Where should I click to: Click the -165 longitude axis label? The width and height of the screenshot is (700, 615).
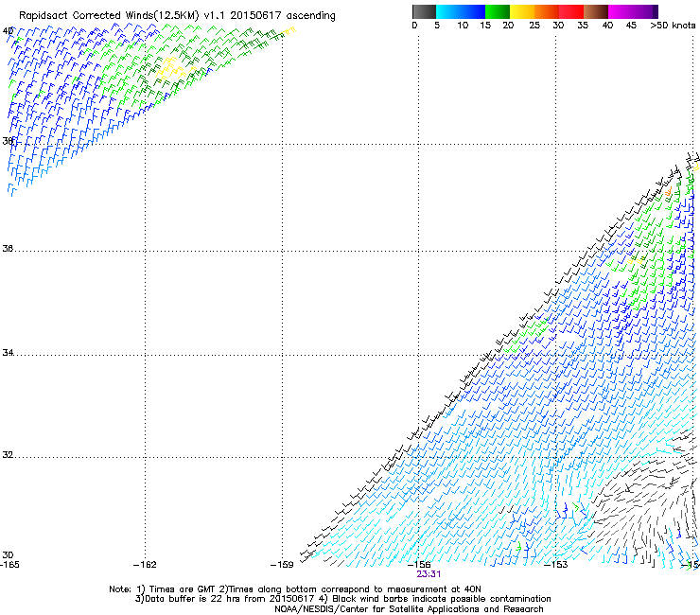click(x=9, y=565)
